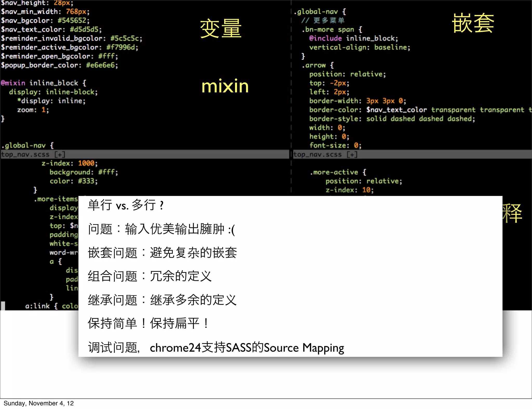Click the 'border-style: solid dashed' line

(392, 119)
